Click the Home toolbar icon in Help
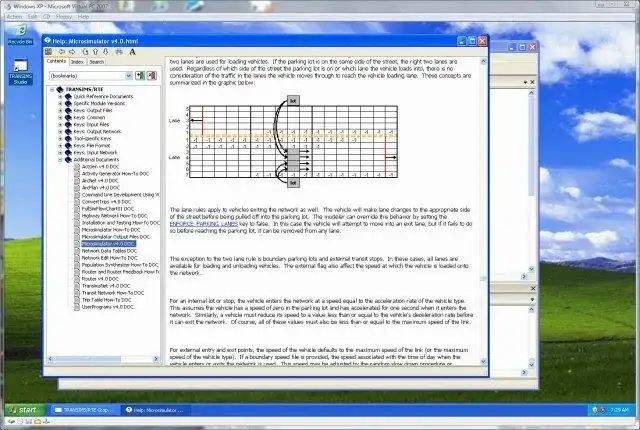 pos(85,51)
